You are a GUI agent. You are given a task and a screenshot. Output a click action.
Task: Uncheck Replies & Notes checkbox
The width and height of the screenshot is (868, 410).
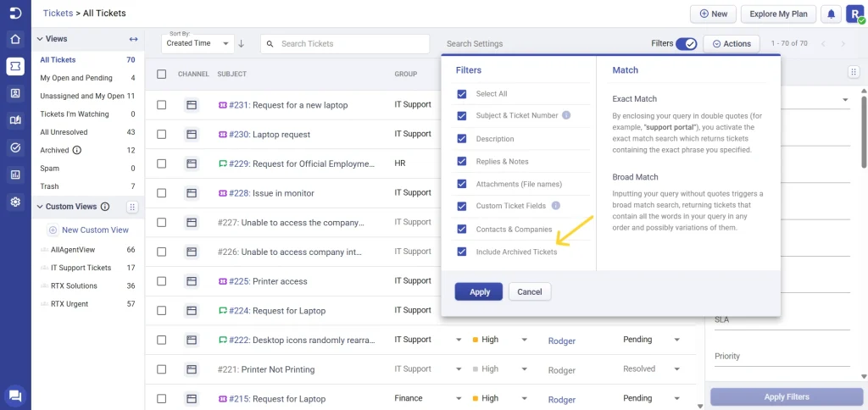462,162
